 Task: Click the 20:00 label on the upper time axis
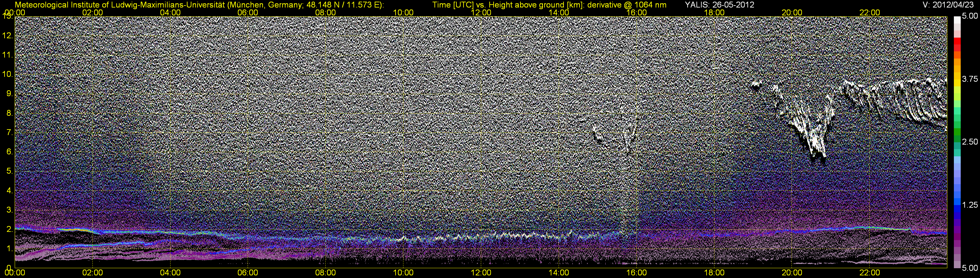coord(792,12)
